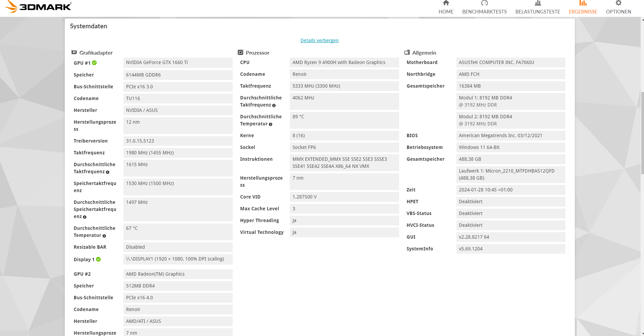Click the Belastungsteste bar icon
The height and width of the screenshot is (336, 644).
pyautogui.click(x=538, y=3)
